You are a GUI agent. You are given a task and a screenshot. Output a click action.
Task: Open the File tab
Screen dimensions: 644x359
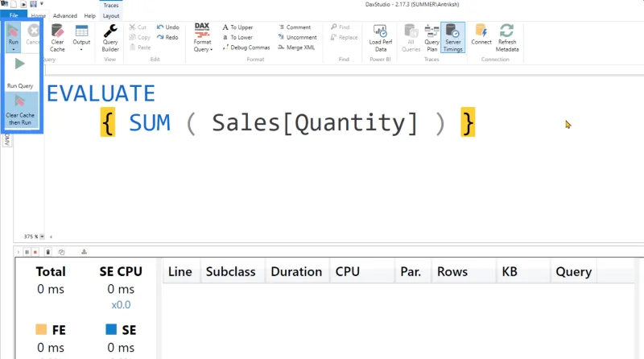click(x=14, y=15)
